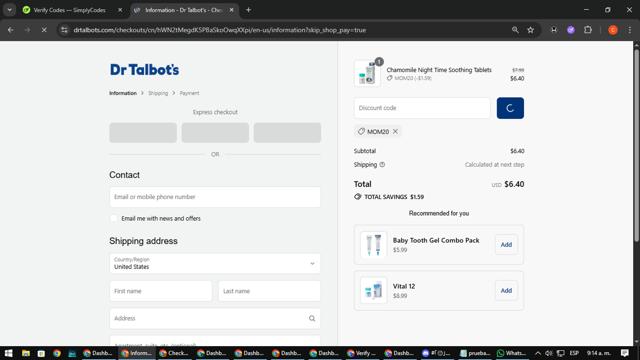Image resolution: width=640 pixels, height=360 pixels.
Task: Open the Country/Region dropdown
Action: 215,263
